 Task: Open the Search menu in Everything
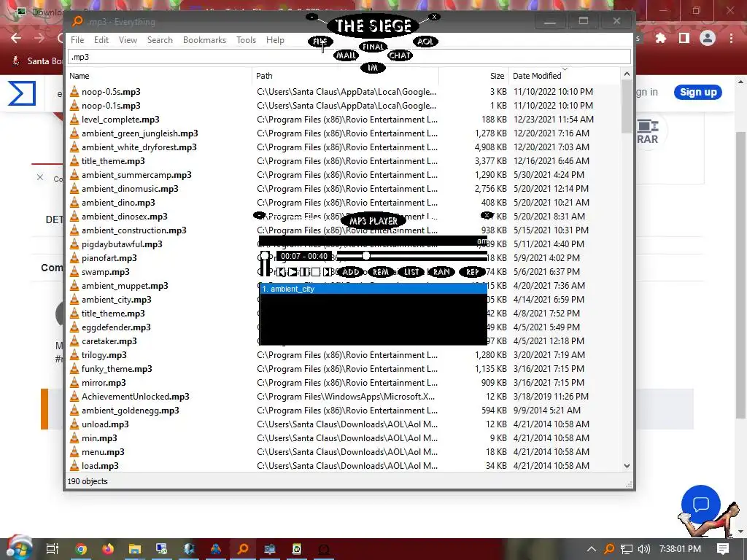pyautogui.click(x=160, y=40)
